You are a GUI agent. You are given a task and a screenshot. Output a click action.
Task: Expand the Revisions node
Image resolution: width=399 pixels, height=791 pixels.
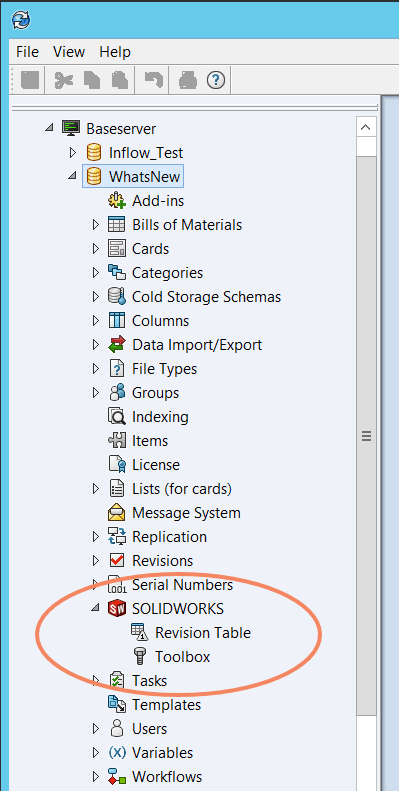pos(96,561)
